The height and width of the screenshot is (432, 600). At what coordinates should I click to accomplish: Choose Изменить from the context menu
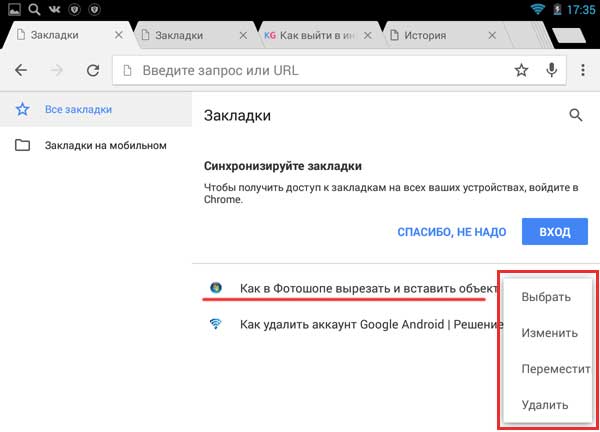coord(546,333)
